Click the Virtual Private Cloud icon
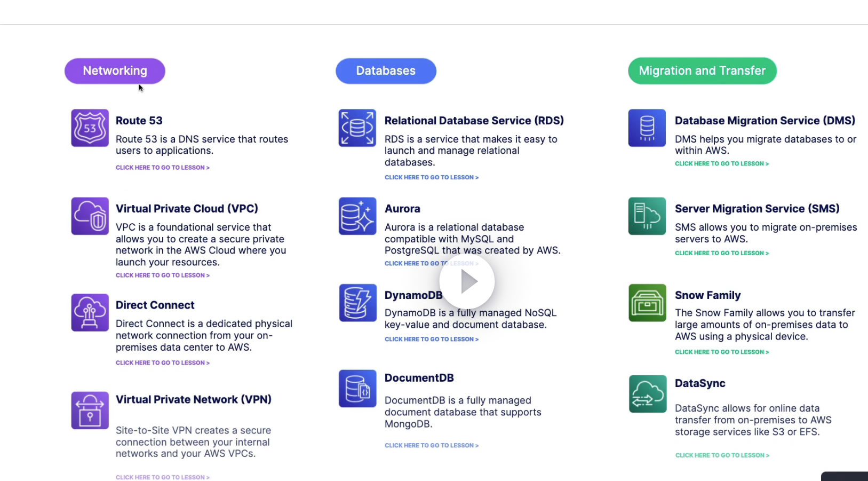This screenshot has height=481, width=868. click(x=90, y=216)
